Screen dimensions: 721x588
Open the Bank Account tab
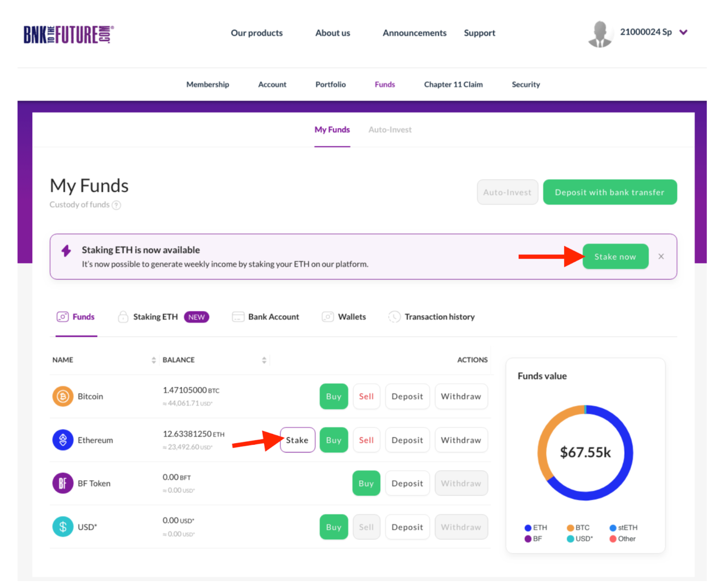click(x=266, y=317)
